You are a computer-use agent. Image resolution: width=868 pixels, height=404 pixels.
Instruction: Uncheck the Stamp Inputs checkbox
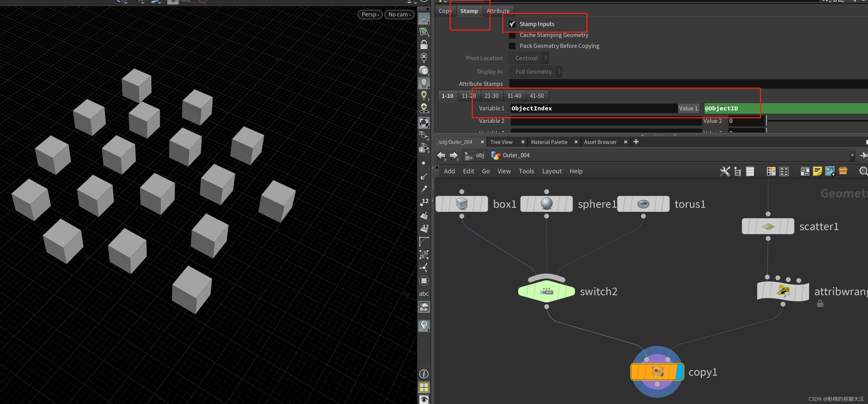(512, 24)
